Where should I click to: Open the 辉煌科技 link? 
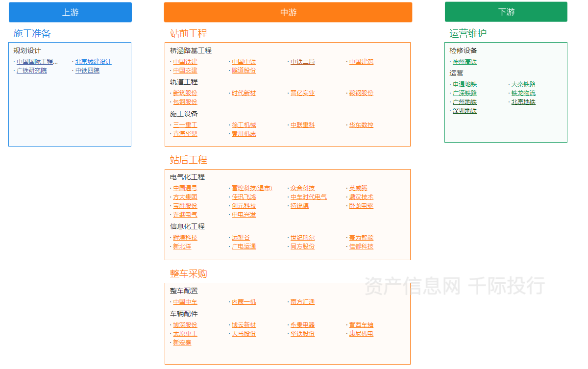(185, 238)
